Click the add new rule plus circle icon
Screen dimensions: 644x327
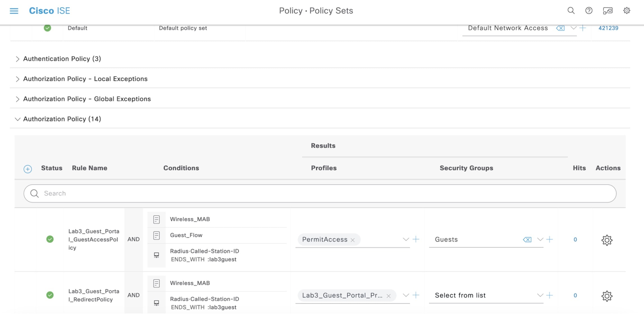pos(28,169)
